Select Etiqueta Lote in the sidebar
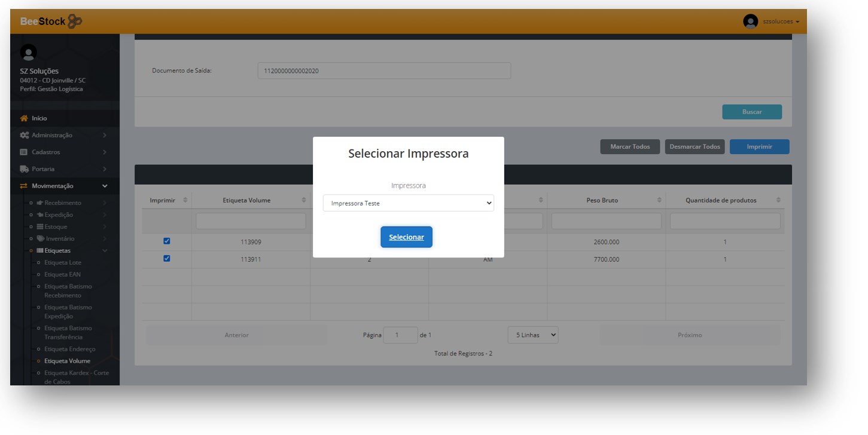Viewport: 868px width, 435px height. coord(62,262)
